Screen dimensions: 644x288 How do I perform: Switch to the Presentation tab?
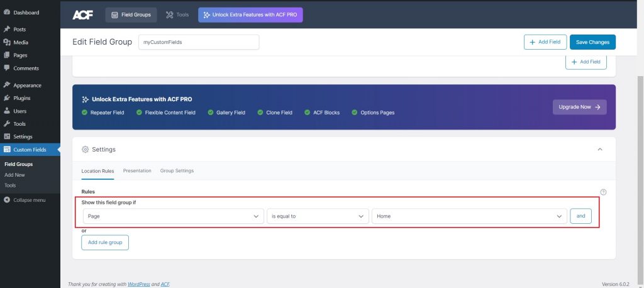coord(137,171)
